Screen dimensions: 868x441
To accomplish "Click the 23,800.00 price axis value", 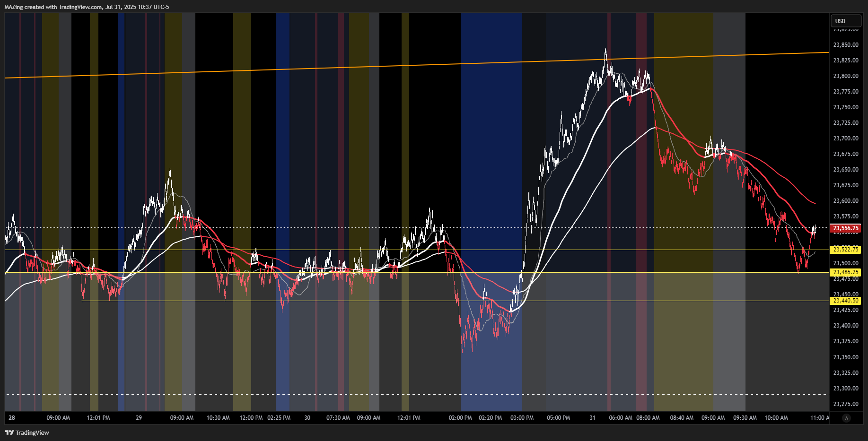I will pyautogui.click(x=846, y=76).
